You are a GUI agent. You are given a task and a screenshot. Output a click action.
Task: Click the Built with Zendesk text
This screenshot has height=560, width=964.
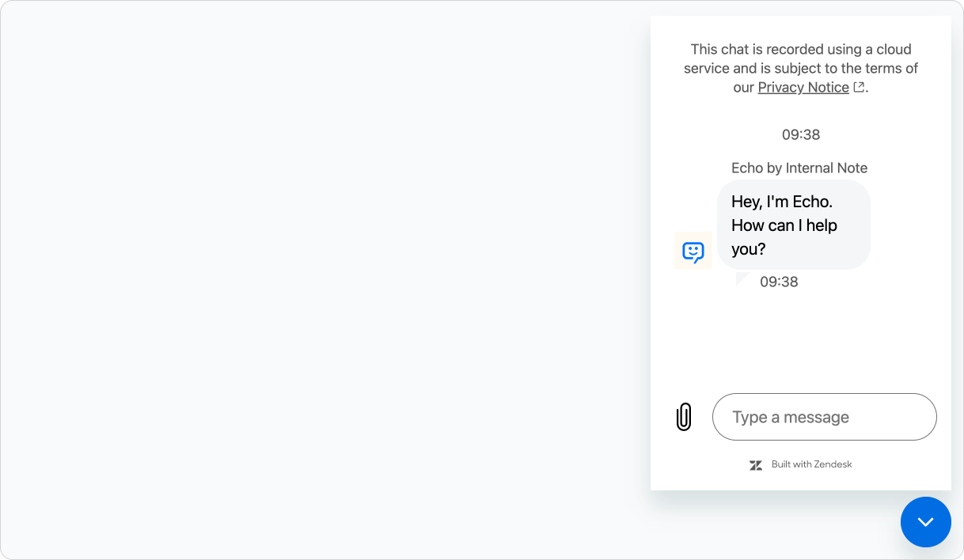coord(811,464)
